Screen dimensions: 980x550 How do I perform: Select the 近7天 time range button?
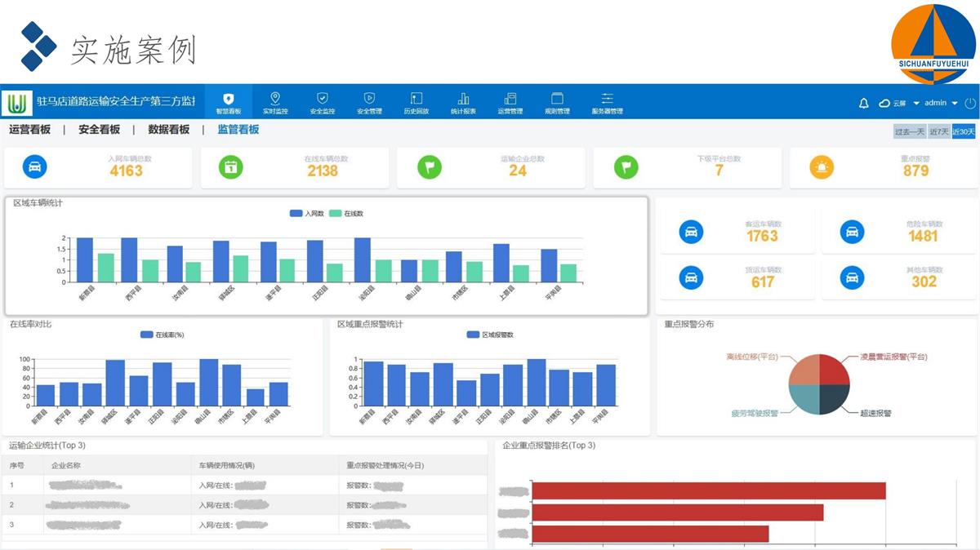click(939, 131)
